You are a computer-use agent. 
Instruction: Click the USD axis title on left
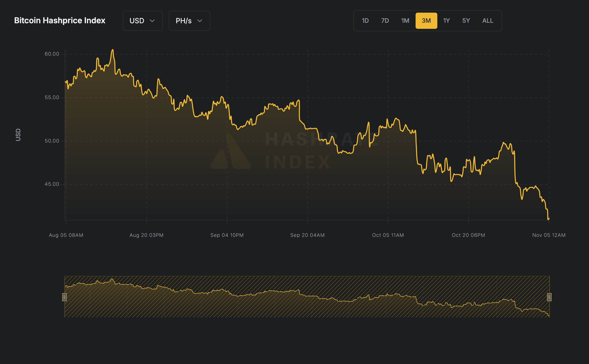click(18, 134)
